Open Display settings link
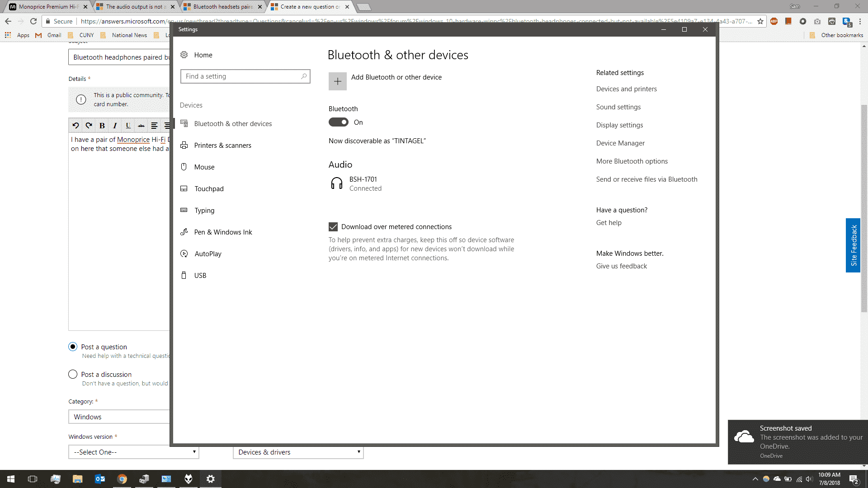The image size is (868, 488). [x=619, y=125]
